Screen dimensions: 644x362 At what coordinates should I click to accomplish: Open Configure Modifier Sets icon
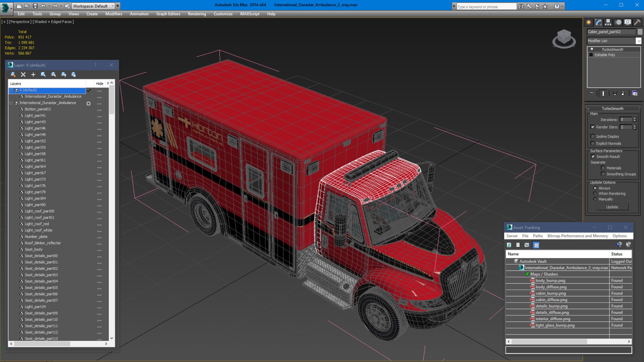(x=635, y=93)
